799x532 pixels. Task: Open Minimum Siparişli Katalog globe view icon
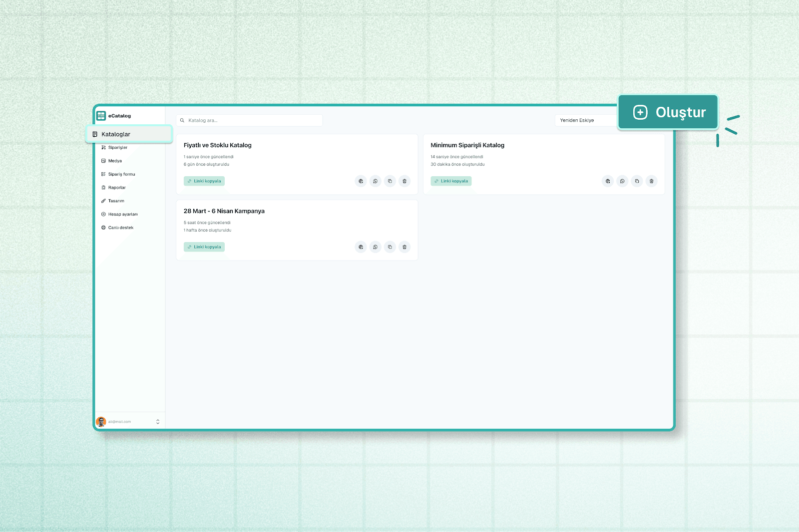click(607, 181)
